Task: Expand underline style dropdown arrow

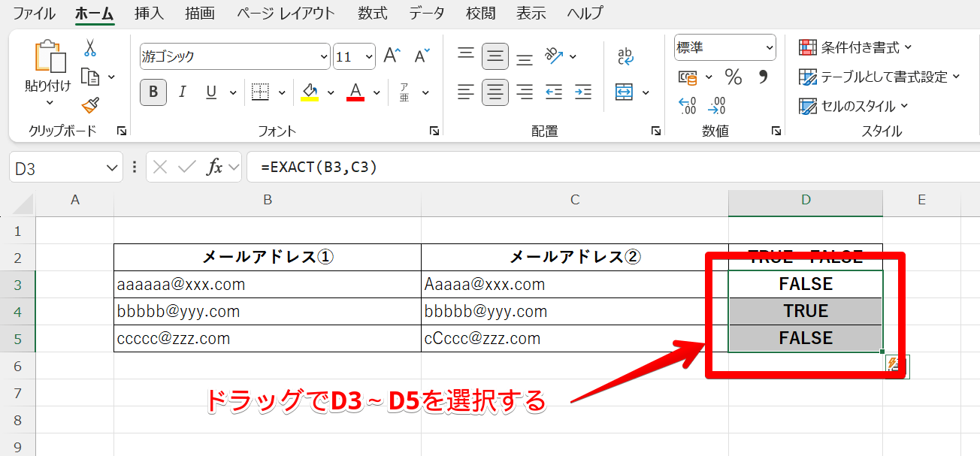Action: (x=233, y=92)
